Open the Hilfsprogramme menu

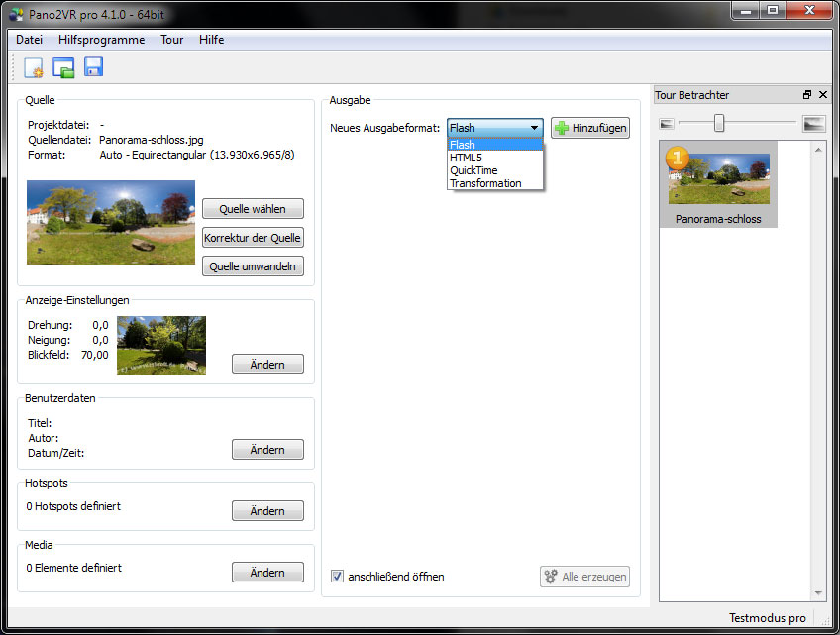(101, 40)
